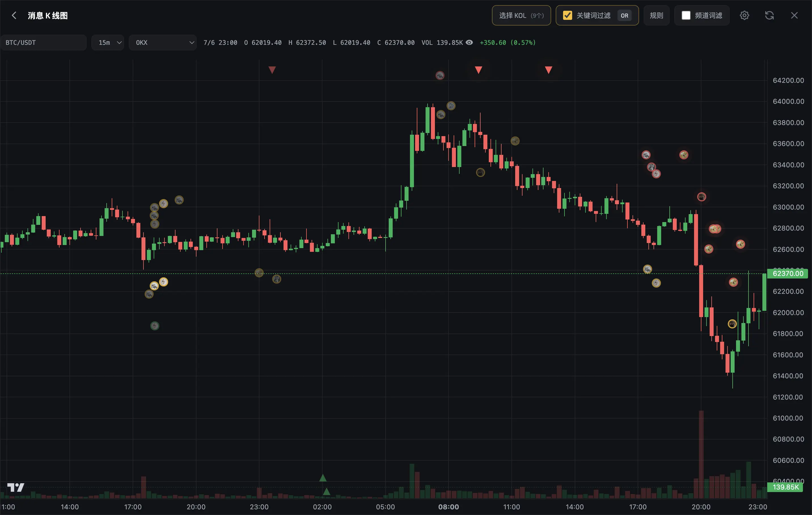Image resolution: width=812 pixels, height=515 pixels.
Task: Open the KOL avatar on the 62370 line at 23:00
Action: click(x=259, y=273)
